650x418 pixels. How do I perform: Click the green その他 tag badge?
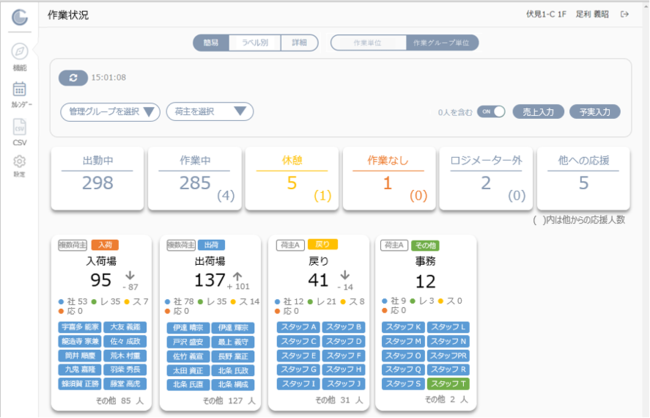[x=425, y=245]
